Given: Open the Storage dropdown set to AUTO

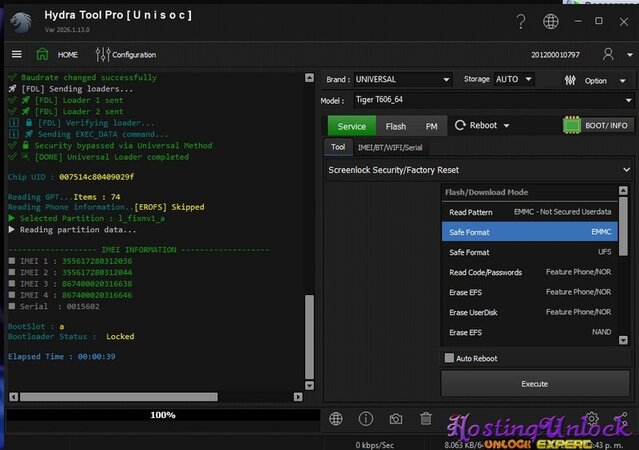Looking at the screenshot, I should 513,79.
